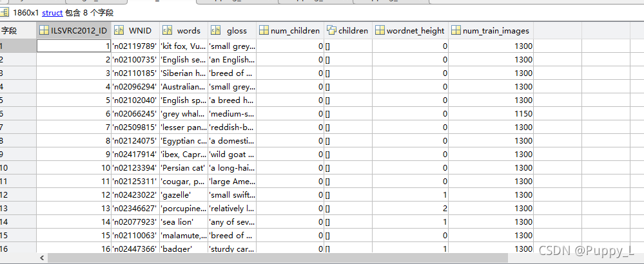
Task: Select cell 'a long-hai...' in gloss
Action: point(232,167)
